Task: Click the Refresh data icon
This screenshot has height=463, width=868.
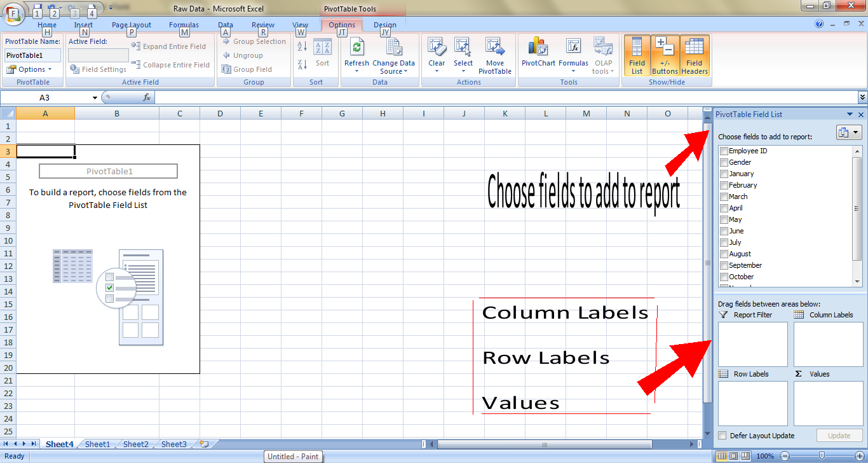Action: (x=356, y=48)
